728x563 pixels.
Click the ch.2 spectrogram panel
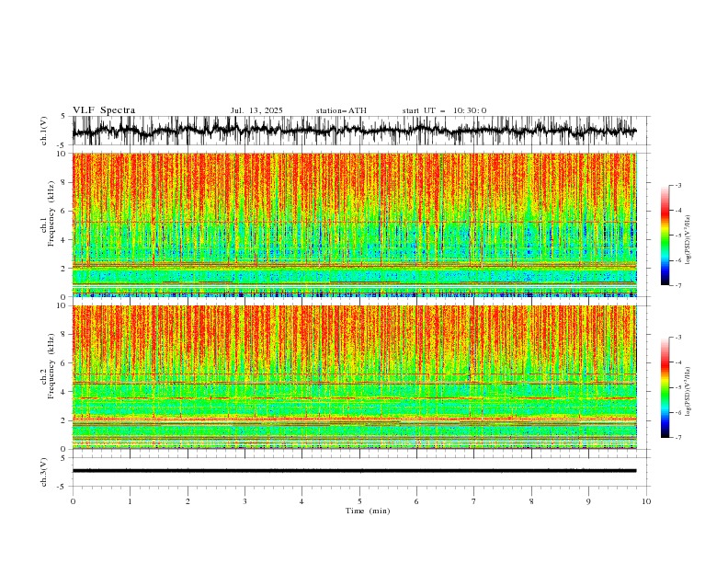(355, 377)
